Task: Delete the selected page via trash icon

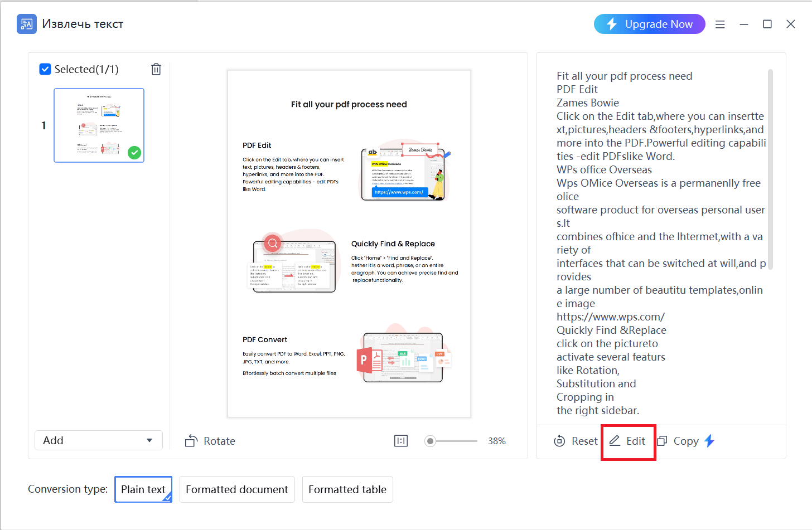Action: [156, 69]
